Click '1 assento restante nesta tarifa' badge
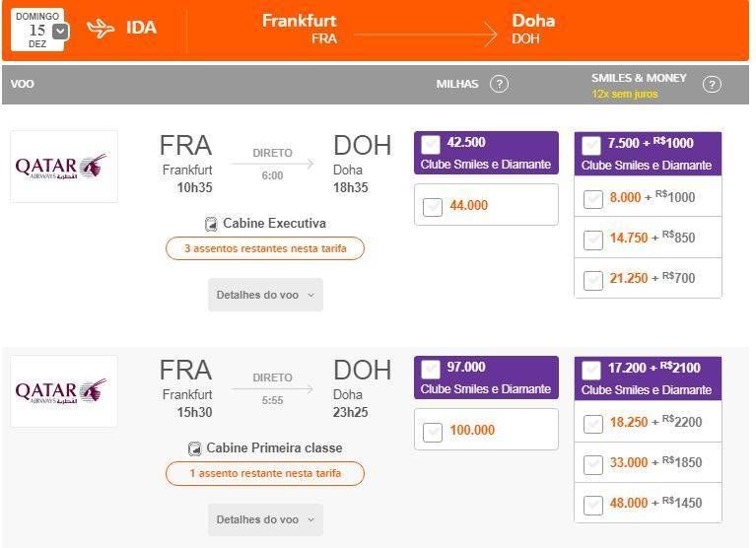756x548 pixels. click(x=265, y=473)
